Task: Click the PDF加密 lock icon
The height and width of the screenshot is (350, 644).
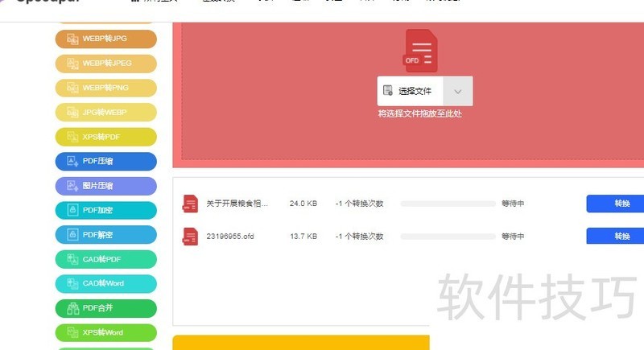Action: 72,210
